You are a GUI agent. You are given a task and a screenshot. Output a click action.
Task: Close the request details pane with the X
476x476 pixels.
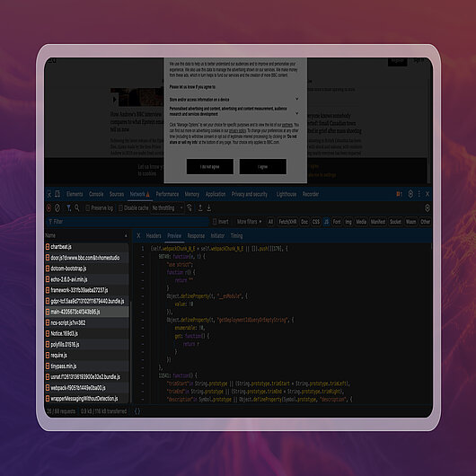click(x=138, y=235)
